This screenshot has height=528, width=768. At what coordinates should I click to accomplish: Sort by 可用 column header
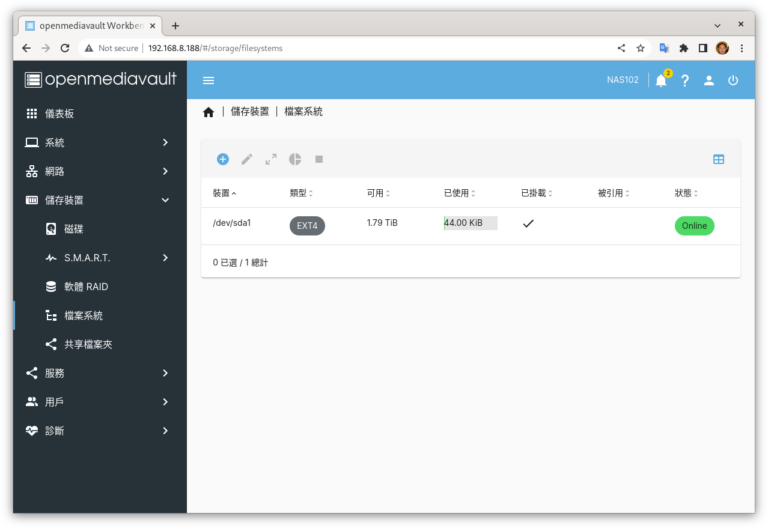pos(378,193)
